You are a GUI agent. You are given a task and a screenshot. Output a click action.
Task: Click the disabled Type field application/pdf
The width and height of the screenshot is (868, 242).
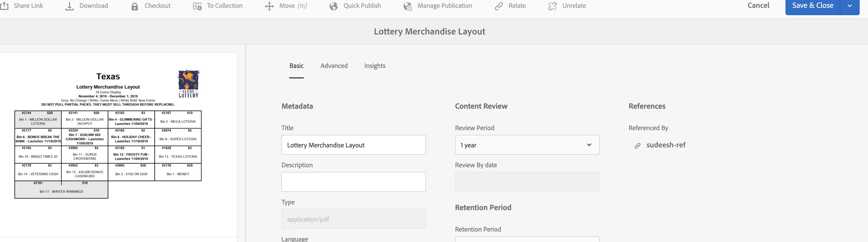coord(353,219)
